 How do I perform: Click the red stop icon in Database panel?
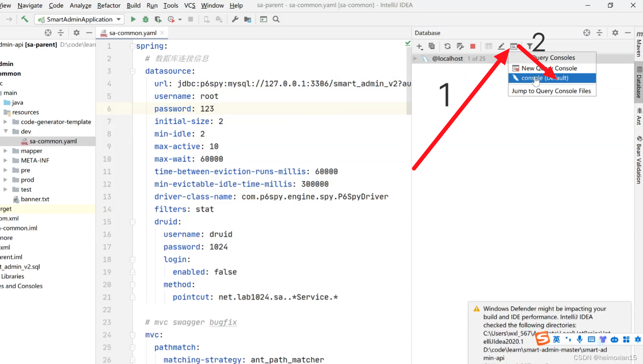tap(473, 46)
